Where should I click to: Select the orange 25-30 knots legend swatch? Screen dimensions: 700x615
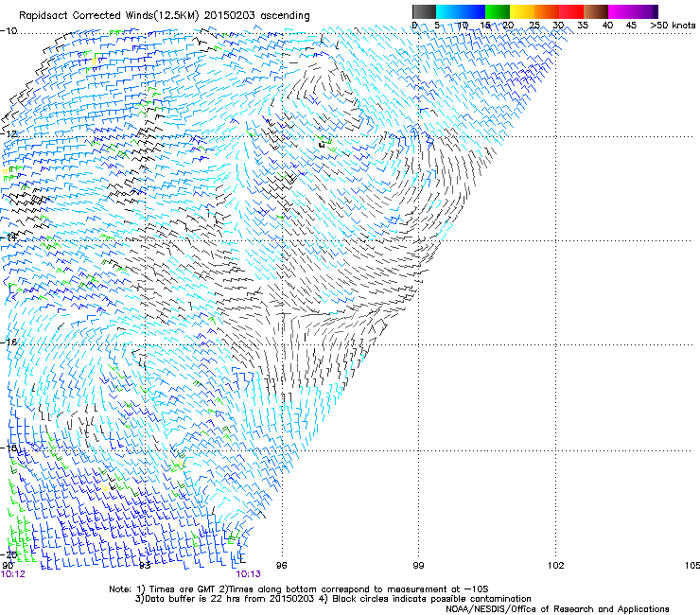click(547, 11)
